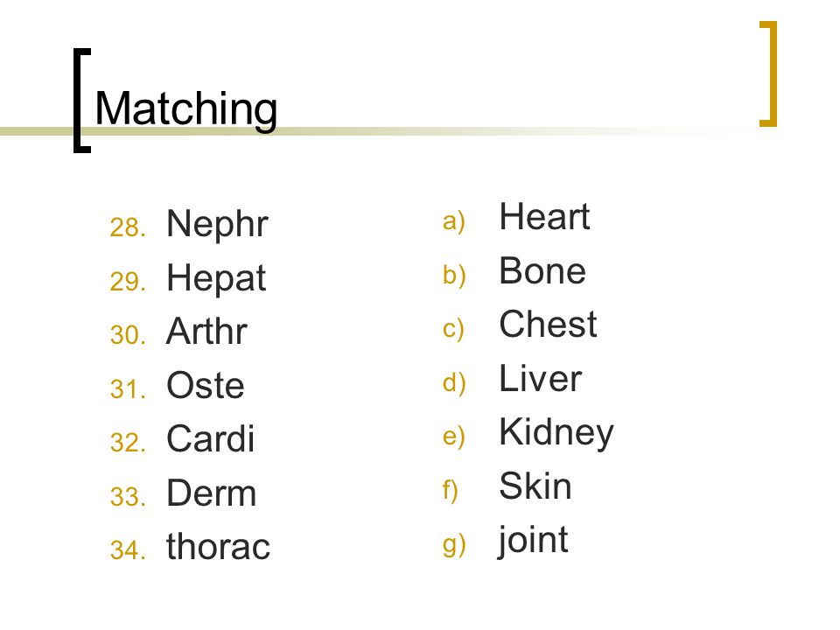Click the number 28 list marker
This screenshot has height=630, width=840.
coord(128,227)
